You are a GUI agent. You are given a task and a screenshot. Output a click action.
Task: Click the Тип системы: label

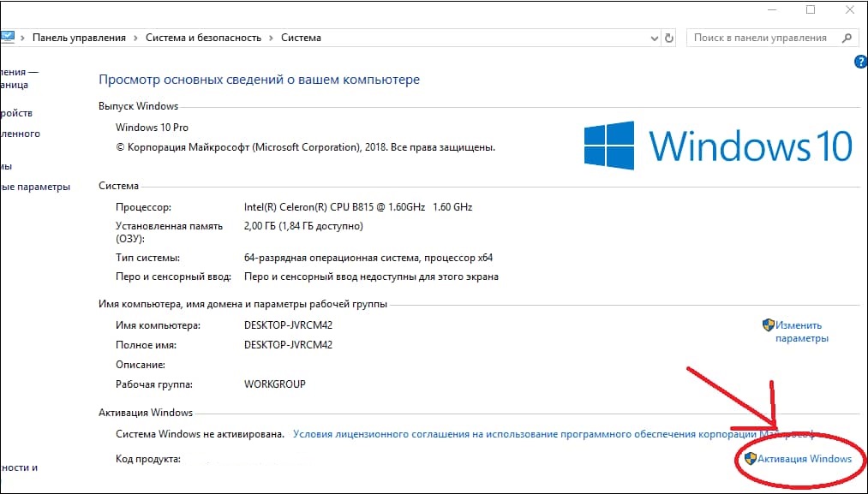pos(147,258)
